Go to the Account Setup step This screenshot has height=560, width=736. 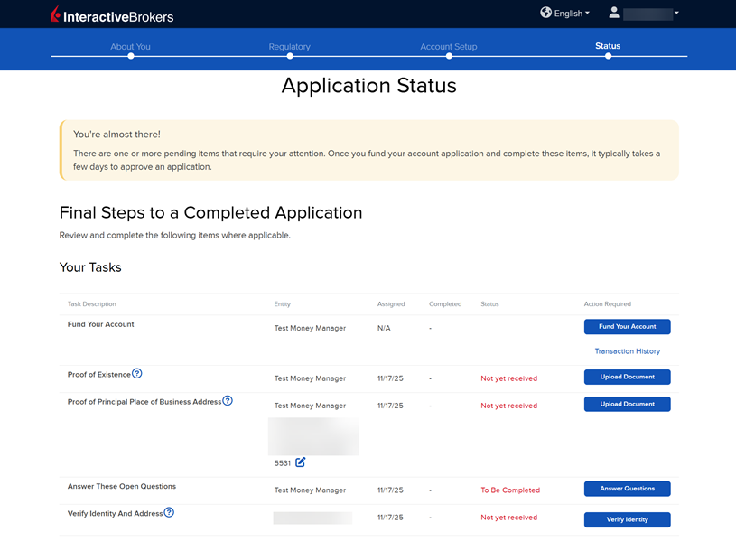pyautogui.click(x=448, y=46)
